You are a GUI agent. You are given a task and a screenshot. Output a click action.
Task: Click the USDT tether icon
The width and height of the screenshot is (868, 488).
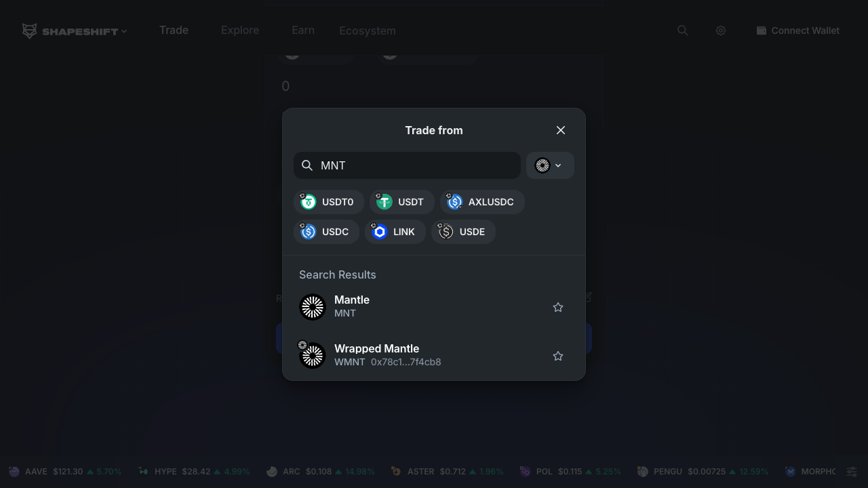point(384,202)
